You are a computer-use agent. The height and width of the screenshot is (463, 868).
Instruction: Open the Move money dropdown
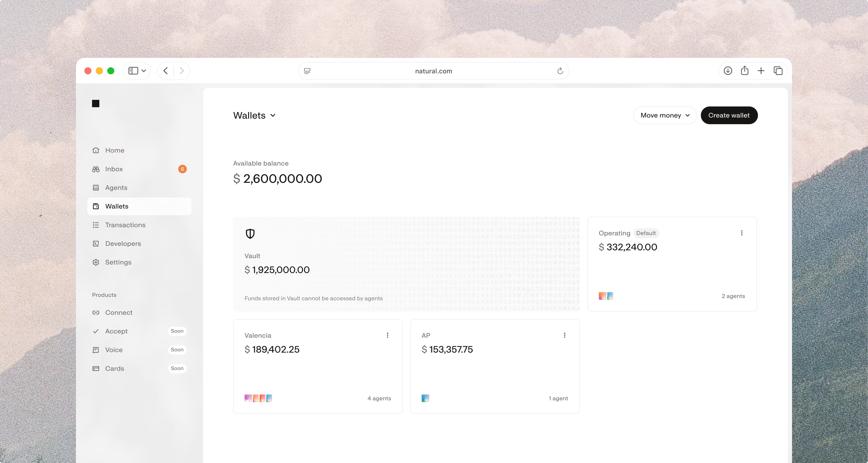[665, 116]
